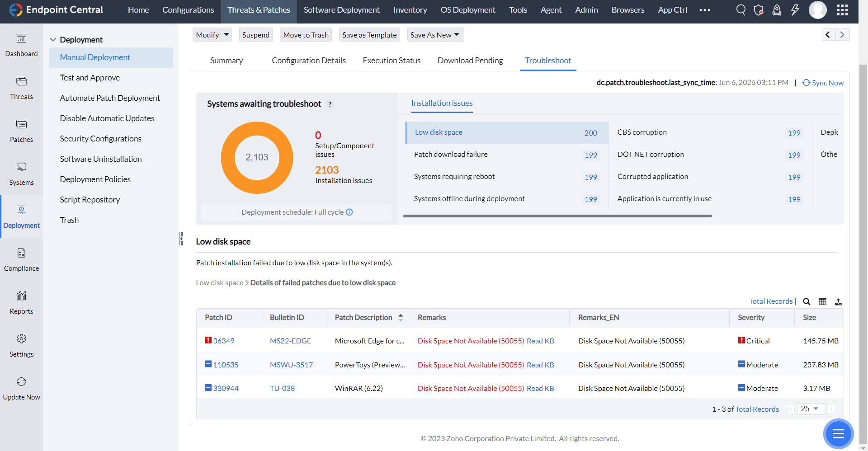This screenshot has height=451, width=868.
Task: Open Settings from the left sidebar
Action: (x=21, y=344)
